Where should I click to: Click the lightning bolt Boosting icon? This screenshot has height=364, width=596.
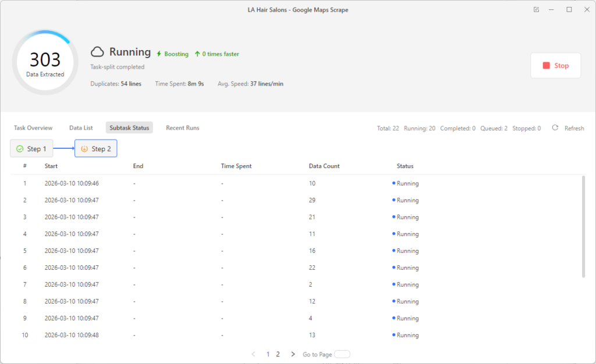pyautogui.click(x=159, y=54)
